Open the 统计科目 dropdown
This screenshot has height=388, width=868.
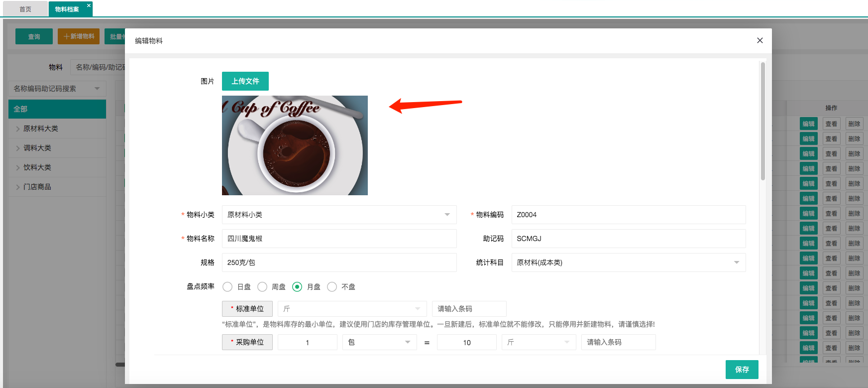(628, 262)
